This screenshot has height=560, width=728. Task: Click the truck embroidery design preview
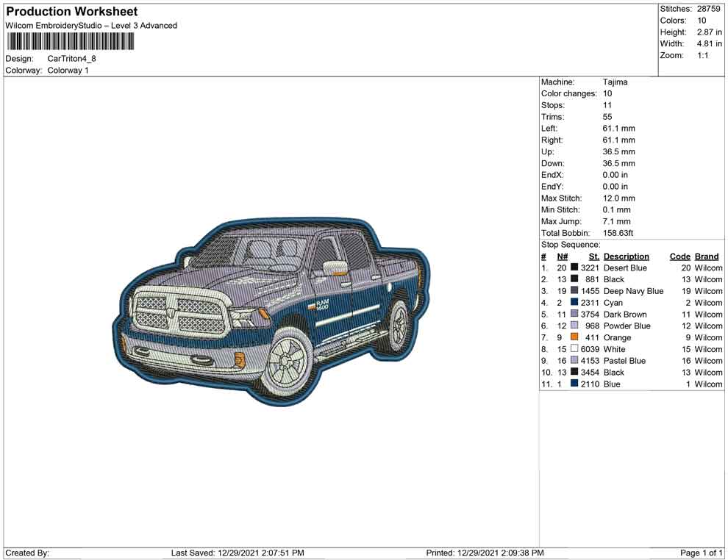pyautogui.click(x=271, y=312)
